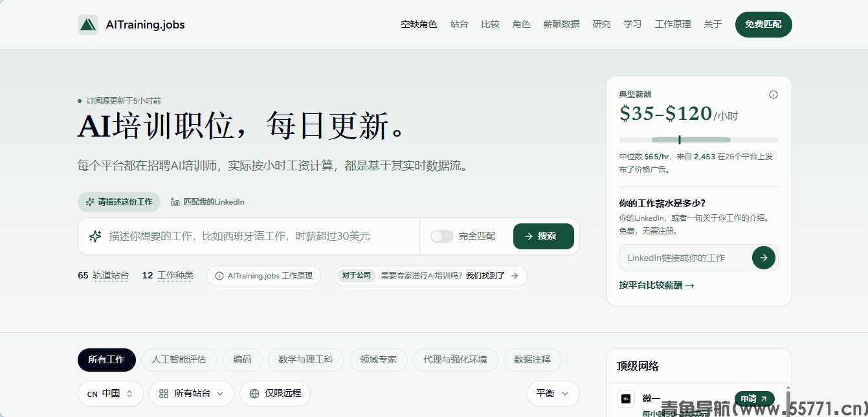The width and height of the screenshot is (868, 417).
Task: Click the grid icon in 所有站台 filter
Action: click(164, 394)
